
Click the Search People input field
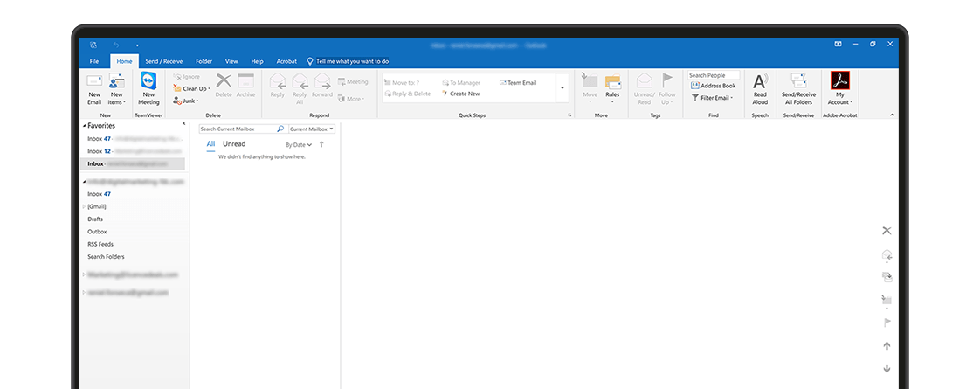[x=713, y=75]
